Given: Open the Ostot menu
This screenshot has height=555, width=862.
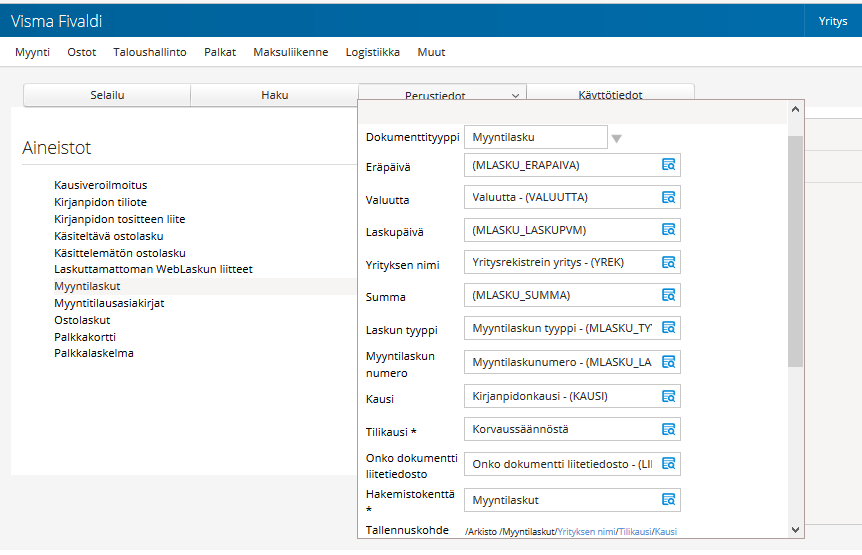Looking at the screenshot, I should pyautogui.click(x=81, y=52).
